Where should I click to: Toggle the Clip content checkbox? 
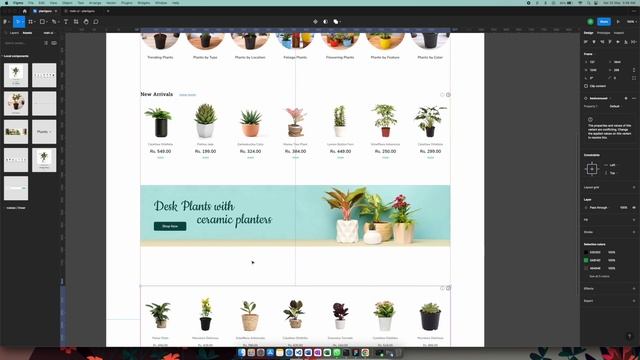[x=586, y=86]
